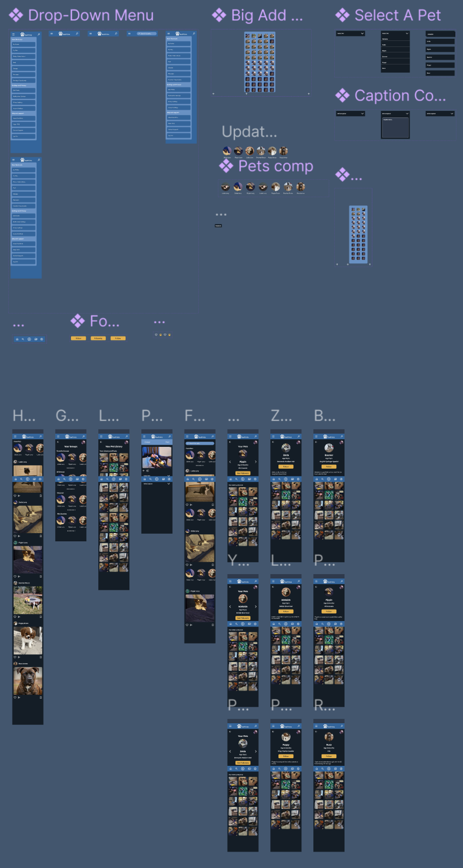Expand the first collapsed Write Caption dropdown variant

click(351, 114)
